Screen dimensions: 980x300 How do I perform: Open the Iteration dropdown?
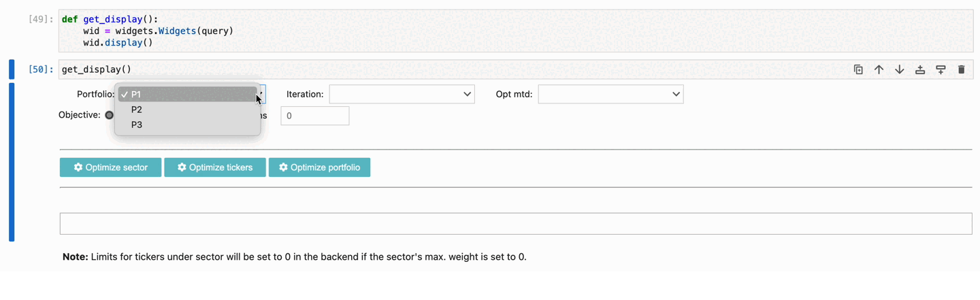click(402, 94)
